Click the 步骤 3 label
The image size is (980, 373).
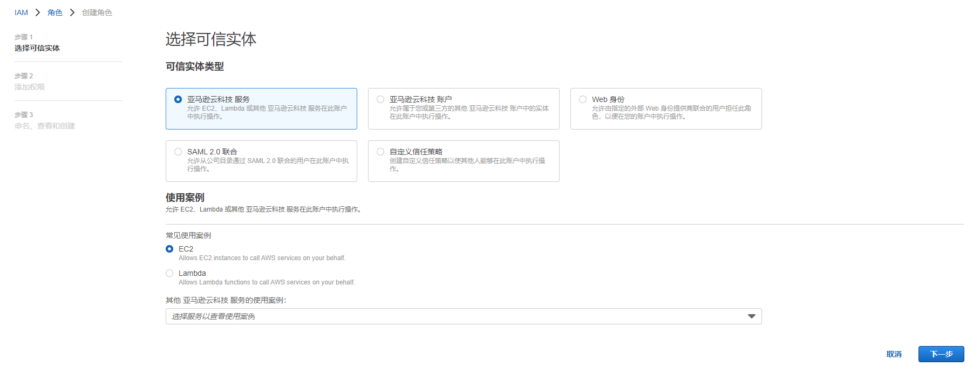24,115
